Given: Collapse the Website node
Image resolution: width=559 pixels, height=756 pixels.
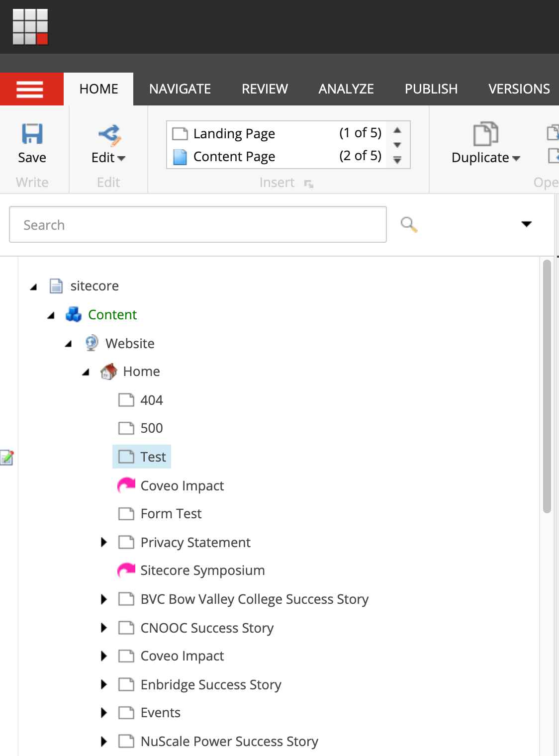Looking at the screenshot, I should point(68,344).
